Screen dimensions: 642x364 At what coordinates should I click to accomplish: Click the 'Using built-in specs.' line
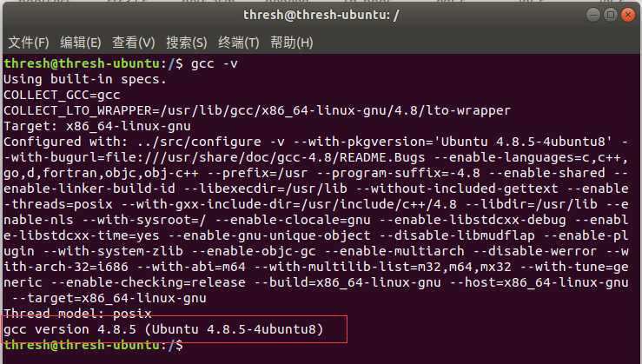(x=85, y=79)
